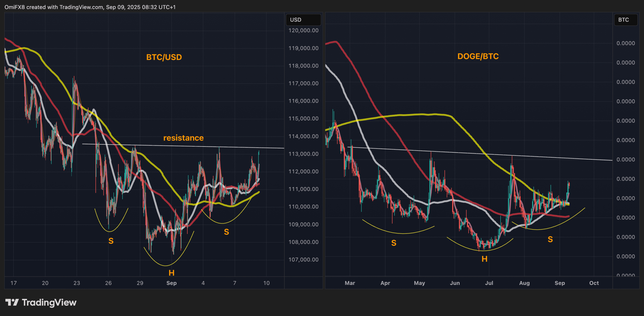Click date 23 on the BTC/USD time axis

[77, 283]
